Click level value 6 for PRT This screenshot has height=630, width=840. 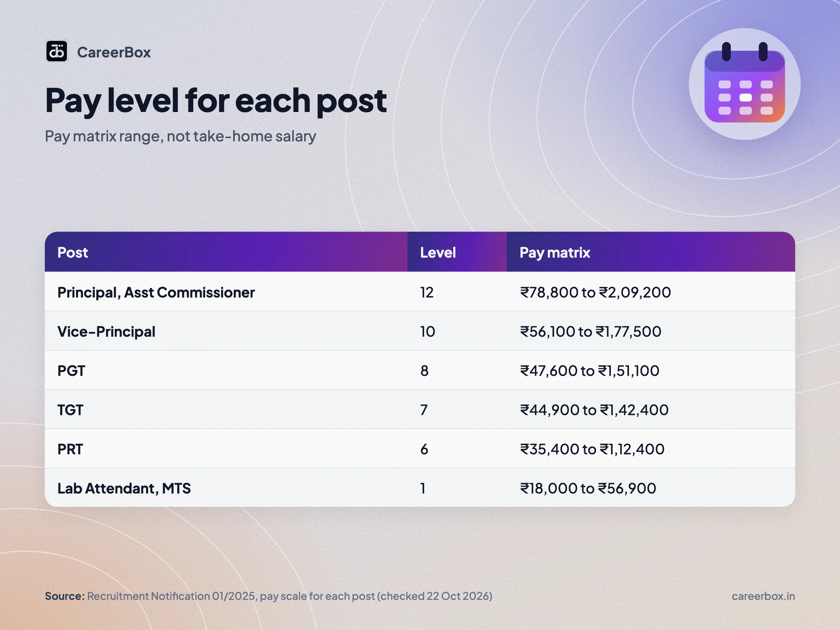424,449
